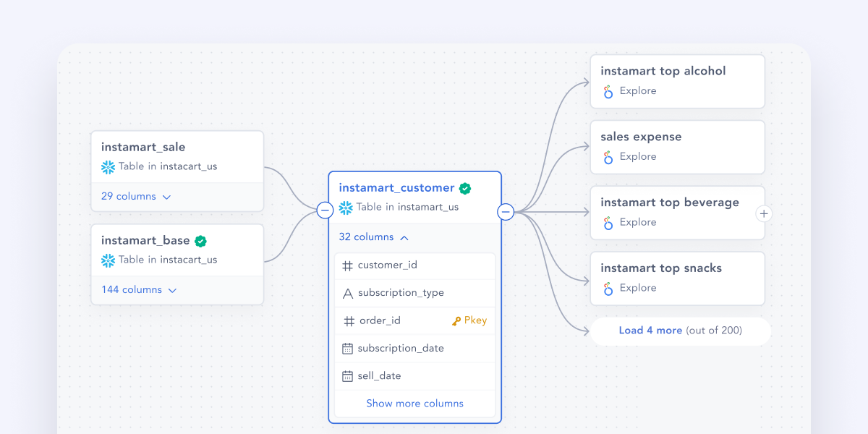Click the Snowflake icon on instamart_base card
Viewport: 868px width, 434px height.
[108, 260]
